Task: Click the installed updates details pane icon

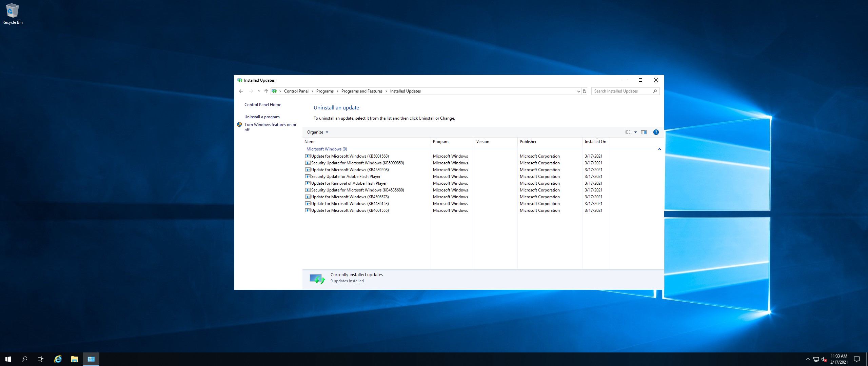Action: (x=317, y=279)
